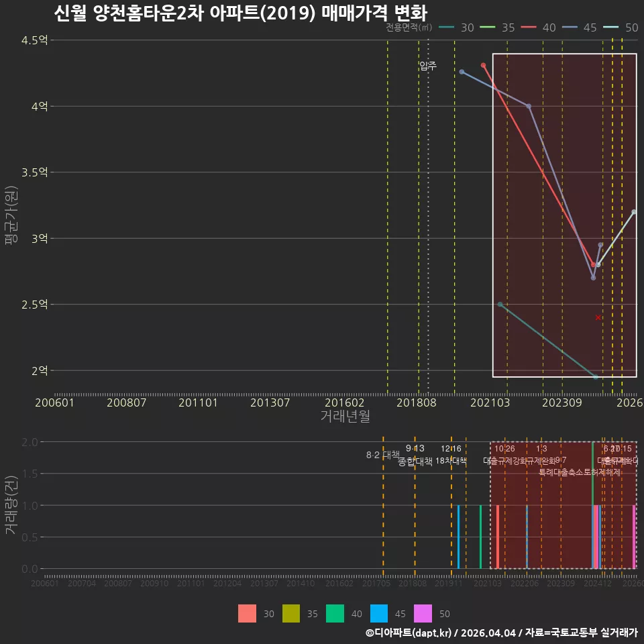Click the 8·2 대책 policy label

[383, 455]
